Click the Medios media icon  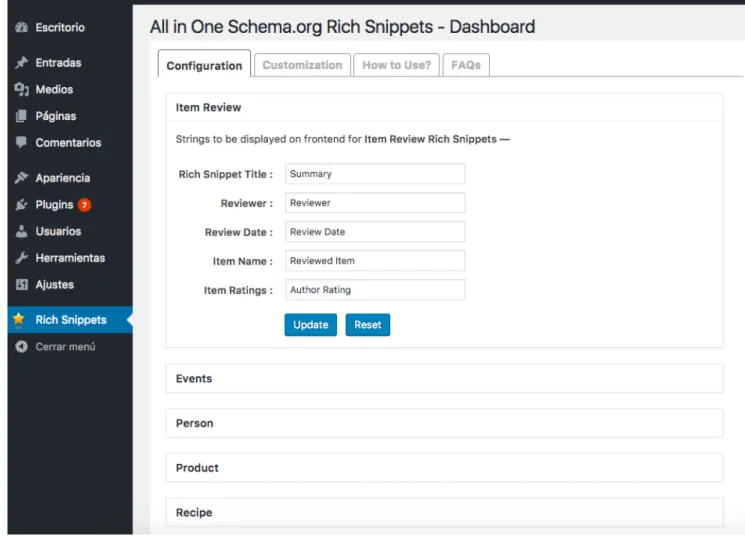pos(21,89)
